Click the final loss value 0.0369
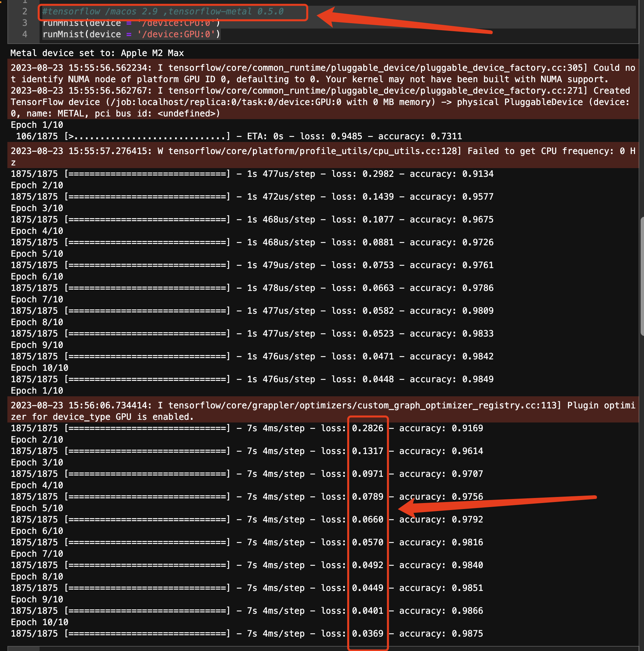Viewport: 644px width, 651px height. pyautogui.click(x=368, y=634)
